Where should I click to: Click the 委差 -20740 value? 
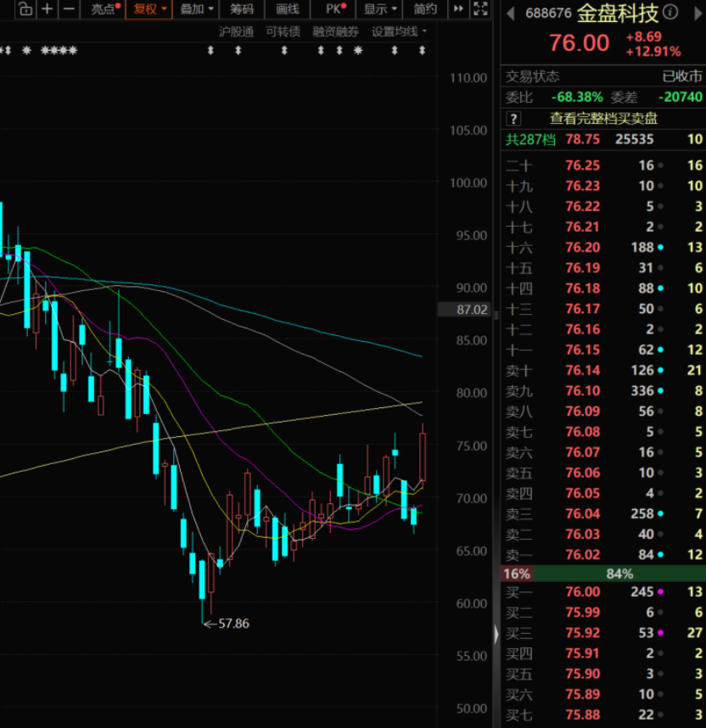click(x=681, y=97)
